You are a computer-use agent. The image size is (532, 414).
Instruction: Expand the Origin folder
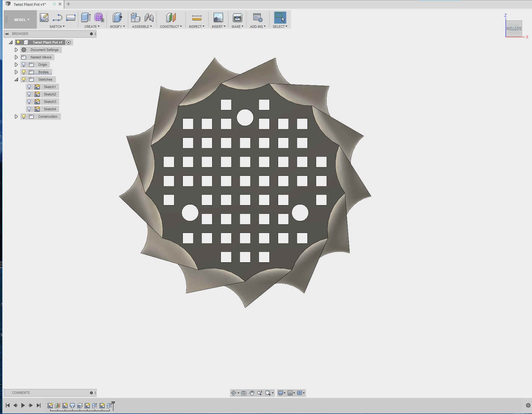tap(16, 65)
